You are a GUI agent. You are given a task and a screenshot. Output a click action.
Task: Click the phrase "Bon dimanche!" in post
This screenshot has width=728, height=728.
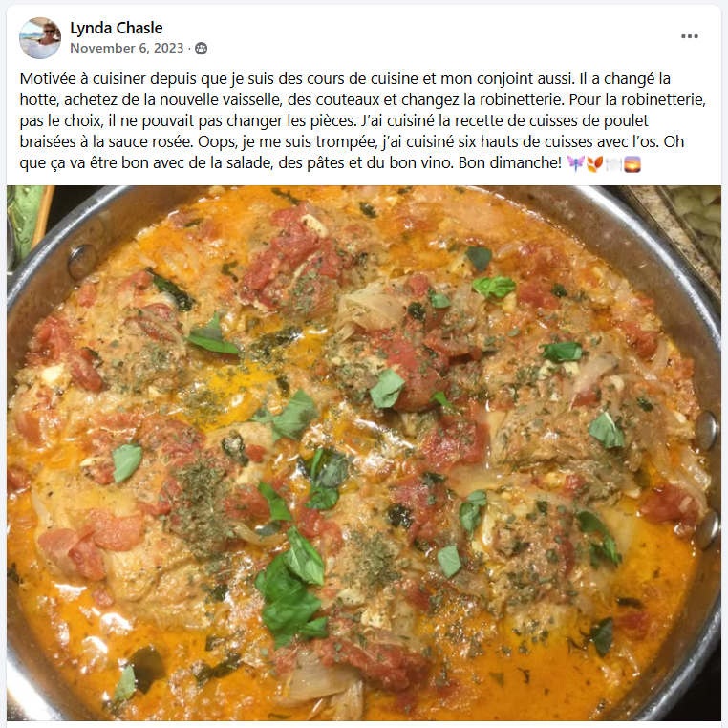point(510,162)
